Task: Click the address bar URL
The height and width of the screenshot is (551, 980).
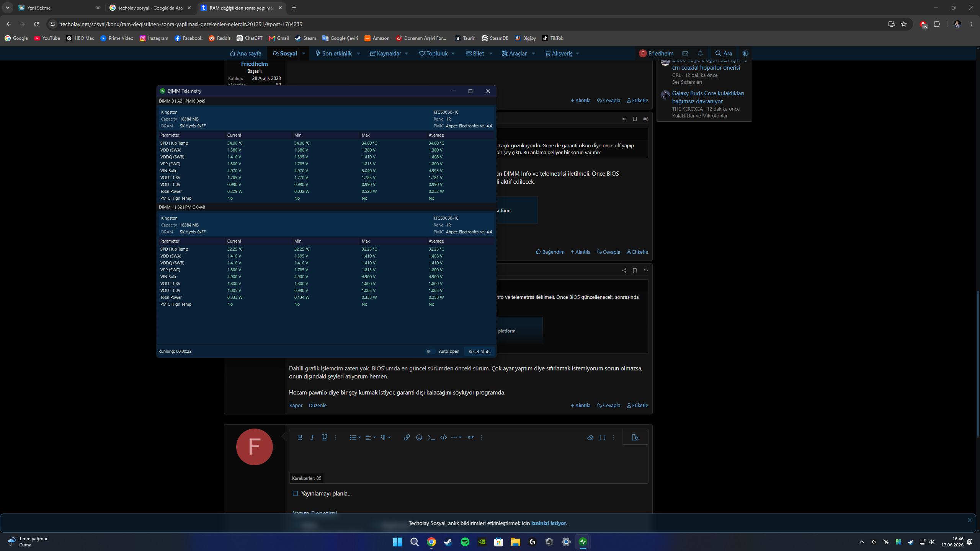Action: pos(181,24)
